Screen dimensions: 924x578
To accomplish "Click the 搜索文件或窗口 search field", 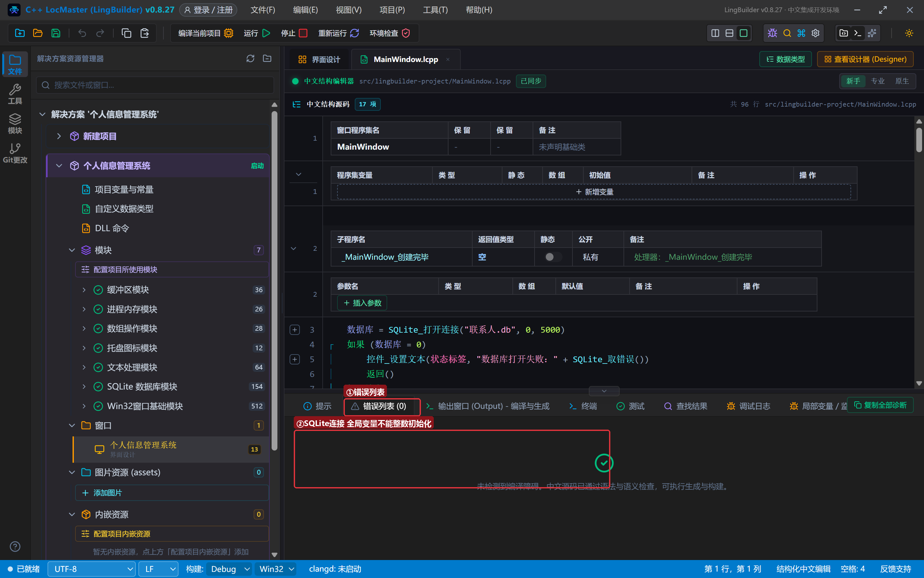I will tap(155, 85).
